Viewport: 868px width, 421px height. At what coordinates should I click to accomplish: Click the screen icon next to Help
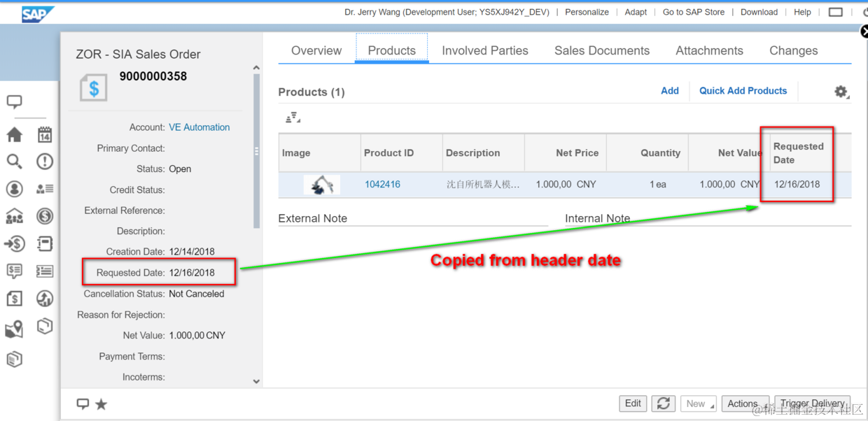click(x=835, y=12)
